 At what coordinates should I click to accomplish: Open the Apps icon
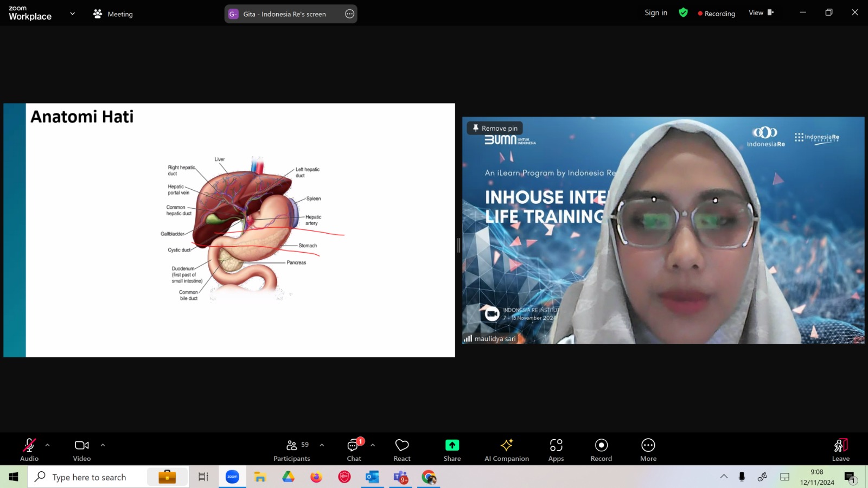point(556,450)
